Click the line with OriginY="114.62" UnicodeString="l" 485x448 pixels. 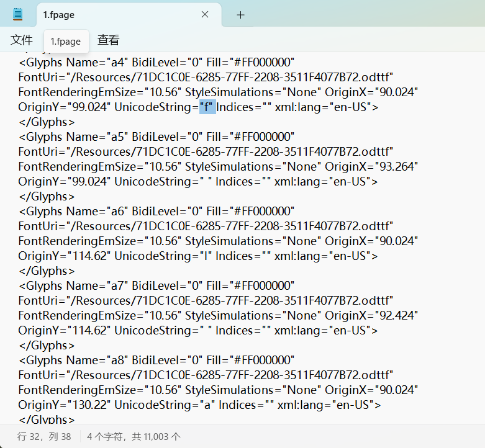pos(198,256)
